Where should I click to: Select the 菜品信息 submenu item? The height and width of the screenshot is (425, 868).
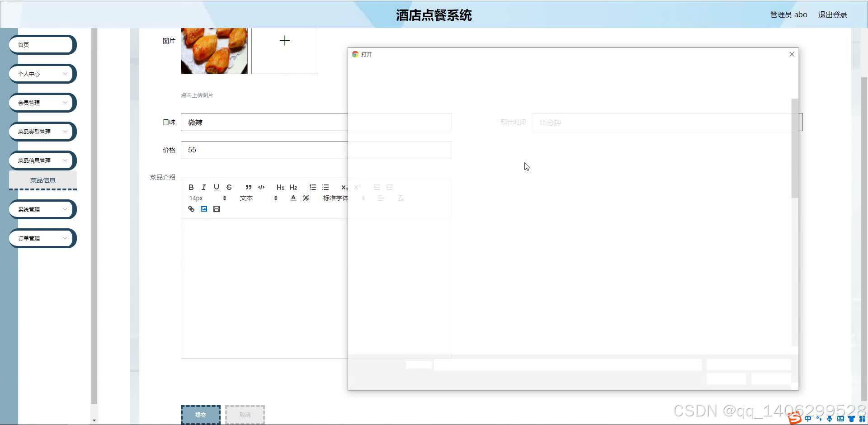(x=42, y=180)
